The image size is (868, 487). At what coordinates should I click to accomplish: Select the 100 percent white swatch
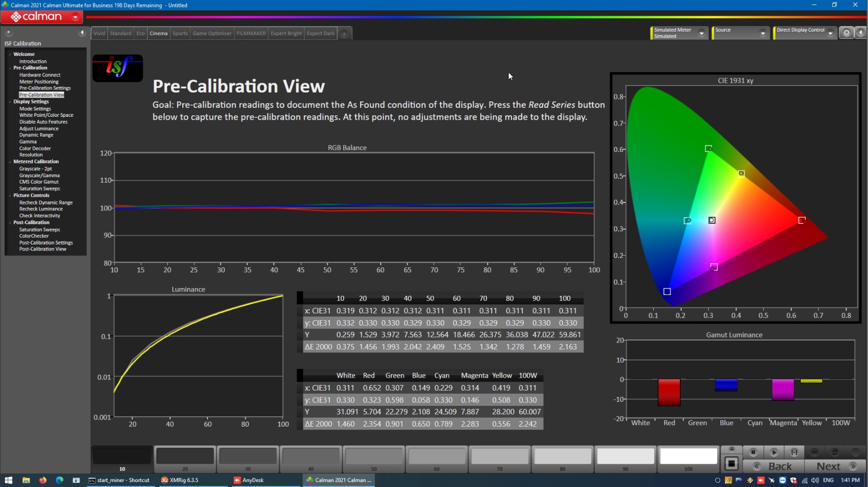click(688, 456)
